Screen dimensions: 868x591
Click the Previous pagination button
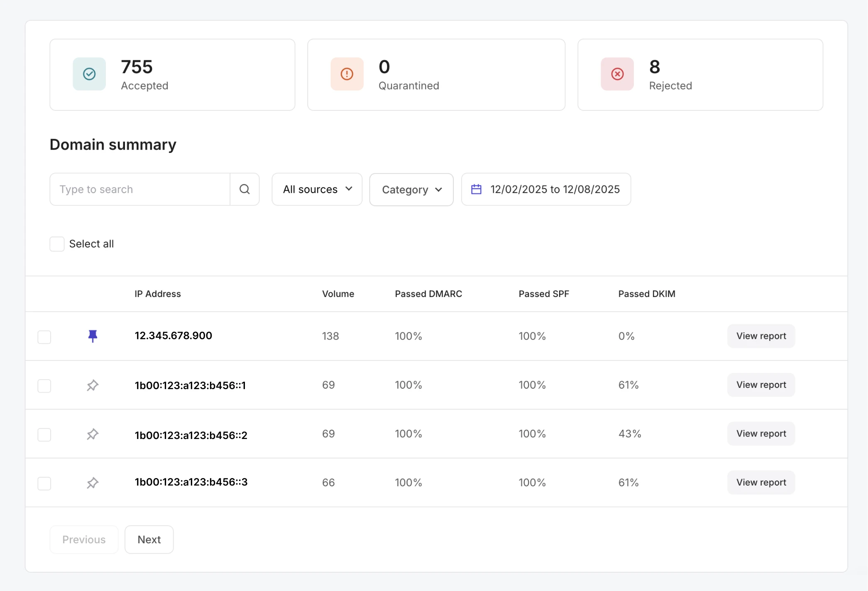pyautogui.click(x=83, y=539)
